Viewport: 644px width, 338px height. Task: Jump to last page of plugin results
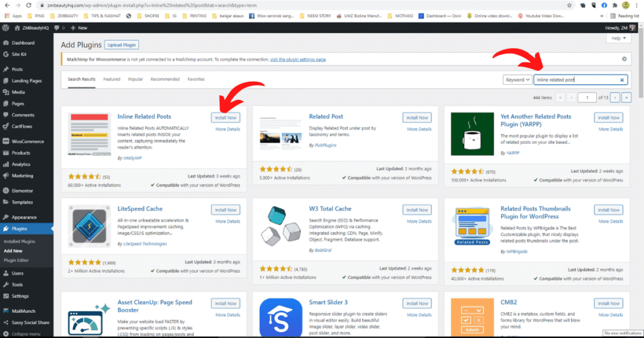[626, 97]
